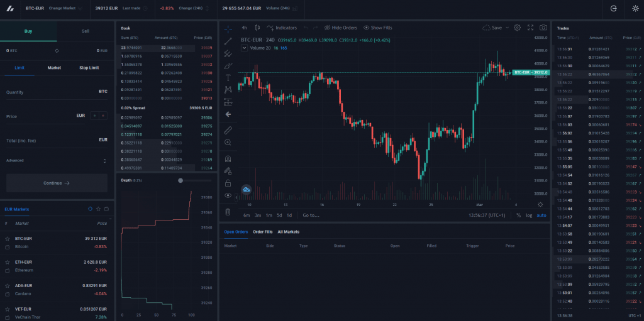The height and width of the screenshot is (321, 644).
Task: Open the Indicators dialog
Action: [x=282, y=28]
